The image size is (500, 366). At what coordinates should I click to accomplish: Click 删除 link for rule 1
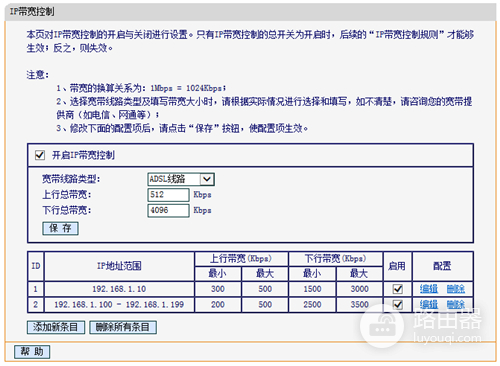(x=455, y=289)
